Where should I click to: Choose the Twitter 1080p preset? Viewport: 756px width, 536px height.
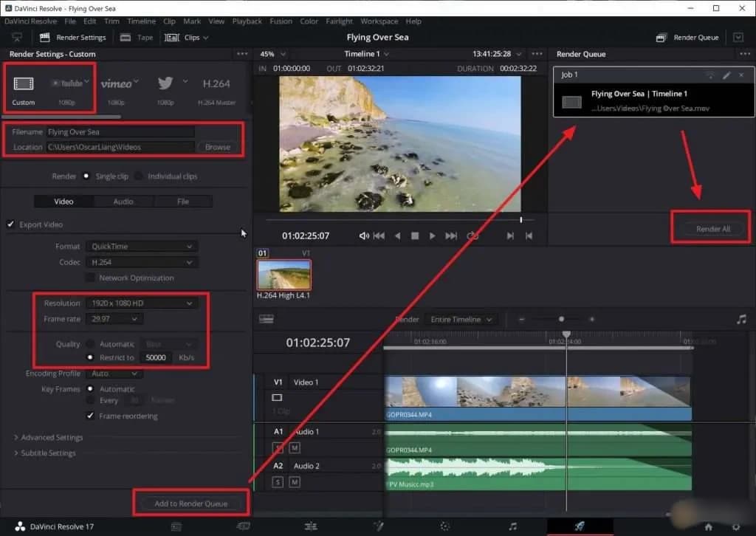[165, 83]
